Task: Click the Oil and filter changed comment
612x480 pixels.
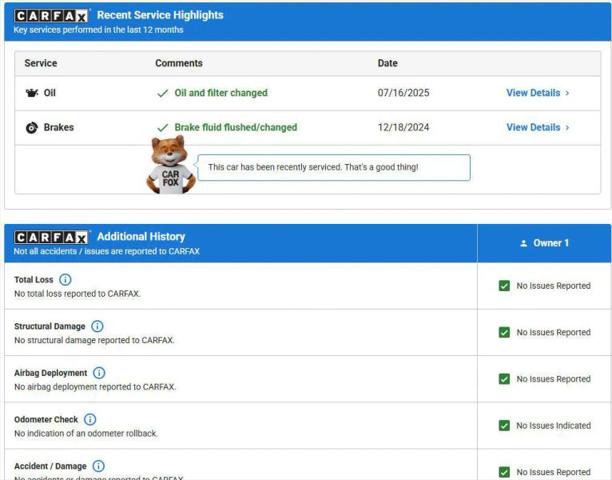Action: pyautogui.click(x=221, y=93)
